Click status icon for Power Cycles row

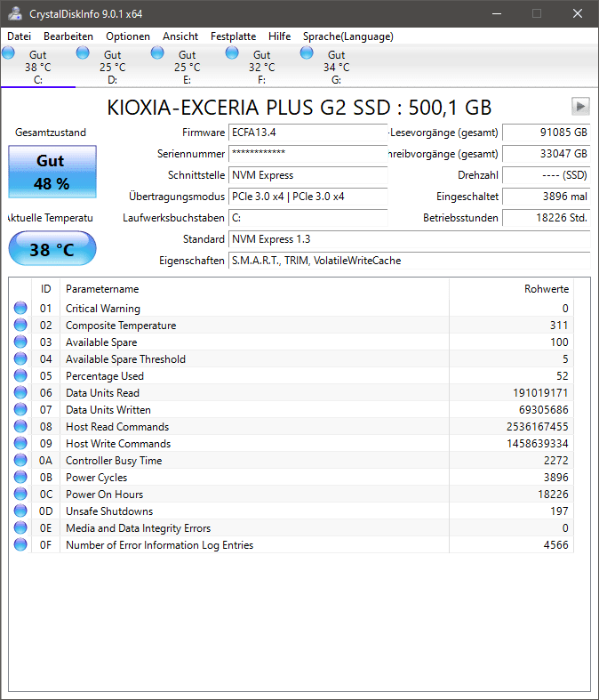pyautogui.click(x=20, y=478)
